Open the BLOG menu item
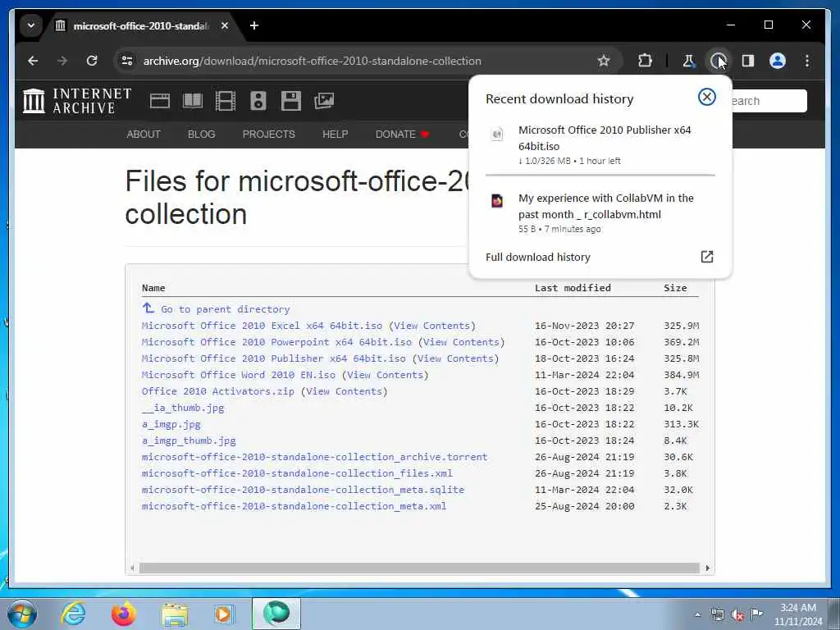 [x=202, y=135]
